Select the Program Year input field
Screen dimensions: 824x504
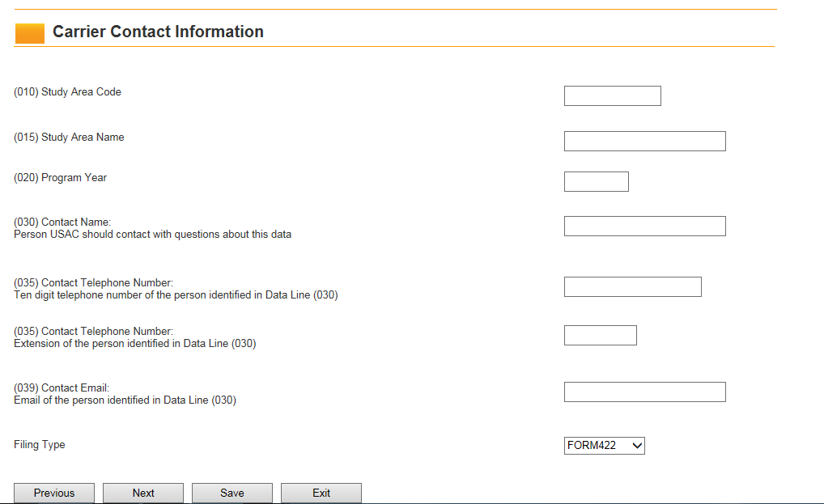coord(596,182)
